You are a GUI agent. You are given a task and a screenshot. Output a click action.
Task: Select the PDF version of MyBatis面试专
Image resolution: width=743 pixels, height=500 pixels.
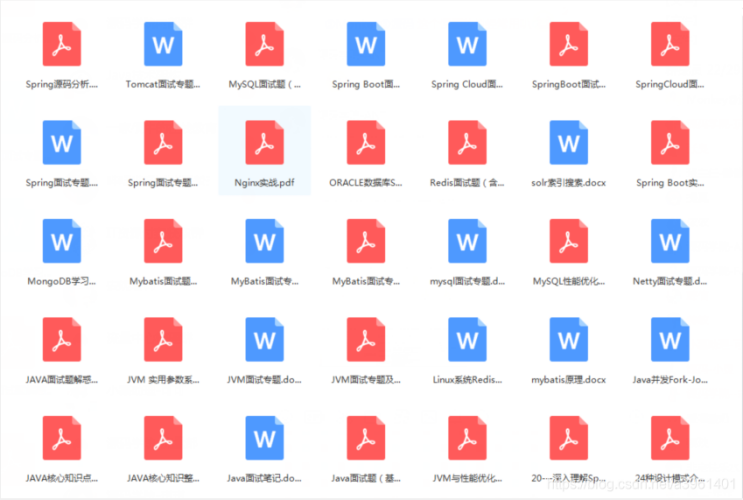pyautogui.click(x=366, y=241)
